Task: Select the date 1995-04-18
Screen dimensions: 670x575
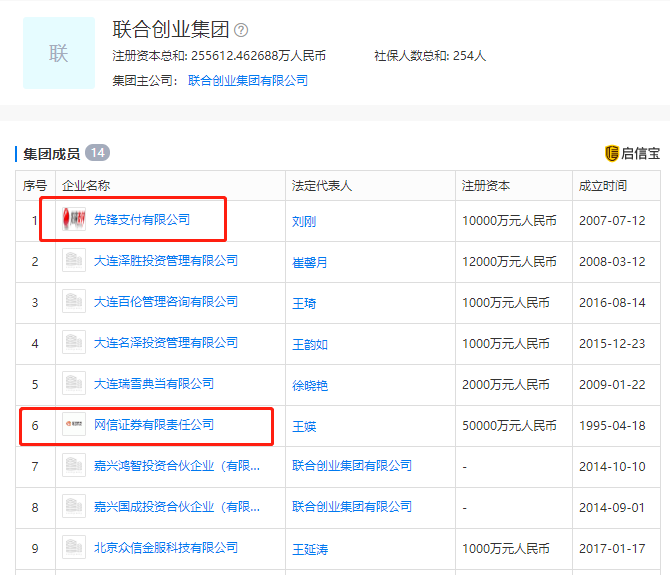Action: pos(612,425)
